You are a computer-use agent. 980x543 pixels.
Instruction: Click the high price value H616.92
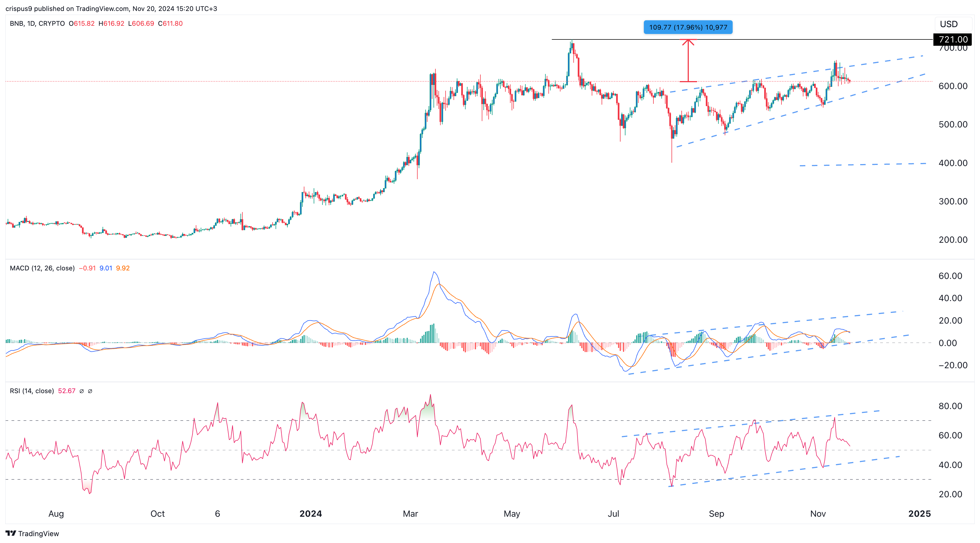[111, 24]
